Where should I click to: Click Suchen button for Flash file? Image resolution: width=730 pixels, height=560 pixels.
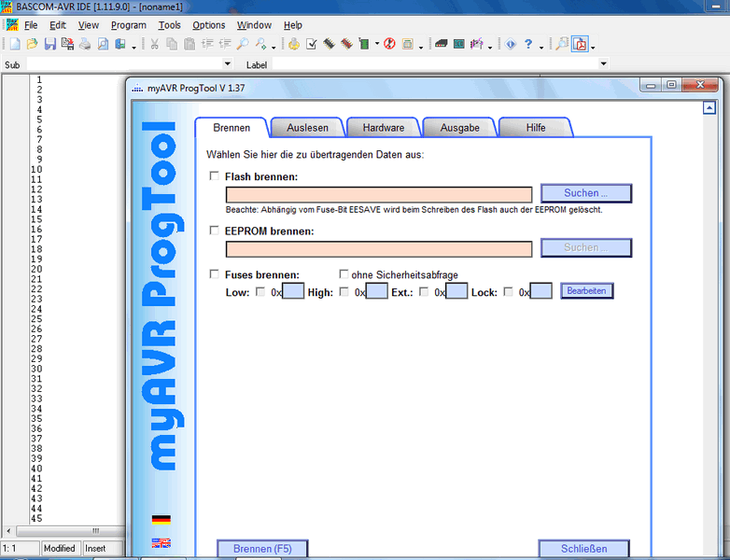coord(586,192)
